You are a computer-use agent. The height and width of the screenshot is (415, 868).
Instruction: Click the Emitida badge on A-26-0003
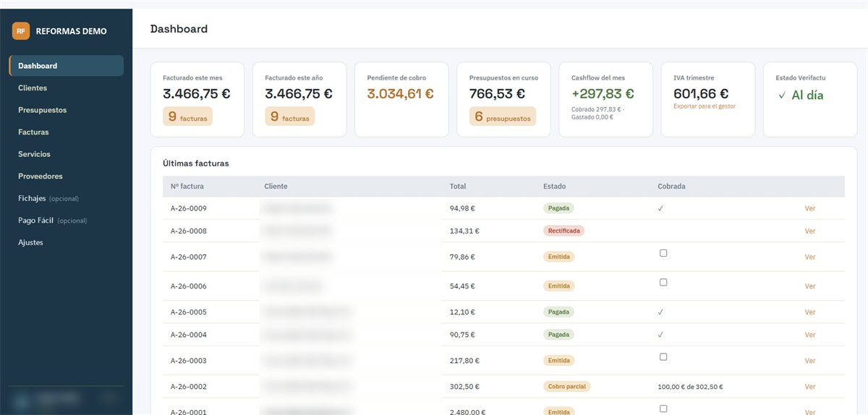[x=559, y=361]
